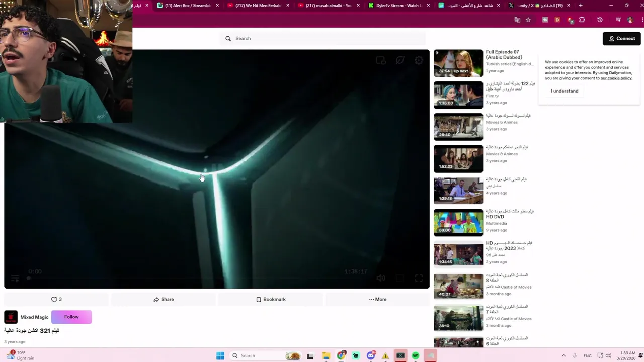644x362 pixels.
Task: Open the cookie policy link
Action: coord(616,78)
